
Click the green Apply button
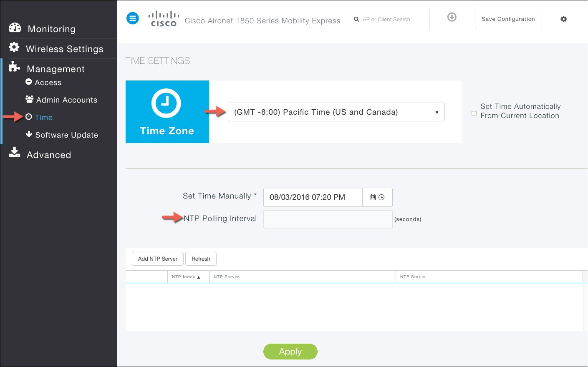290,352
